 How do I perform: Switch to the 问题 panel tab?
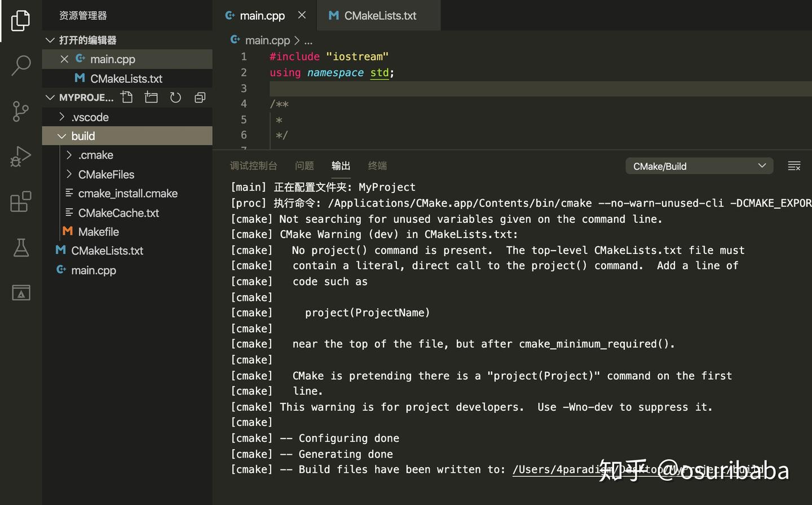(304, 165)
